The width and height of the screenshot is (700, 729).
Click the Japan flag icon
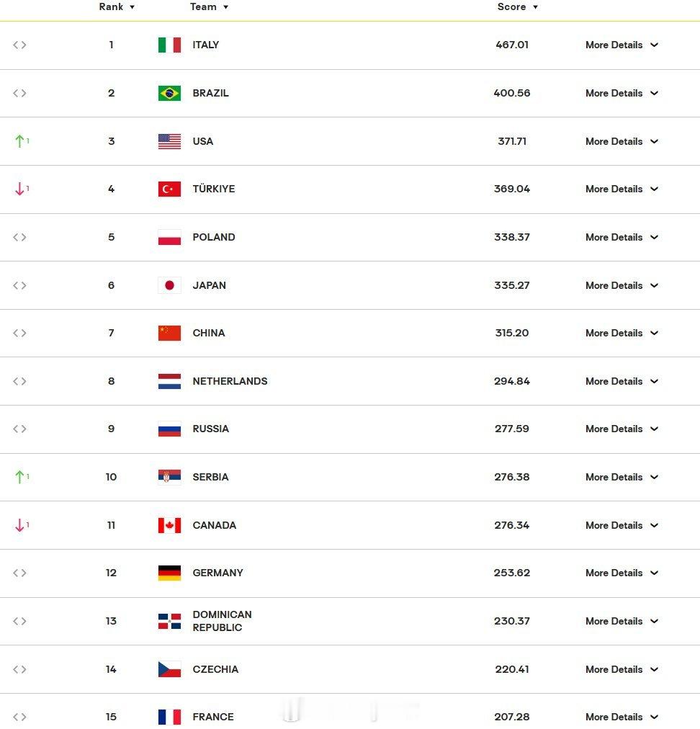pos(169,285)
